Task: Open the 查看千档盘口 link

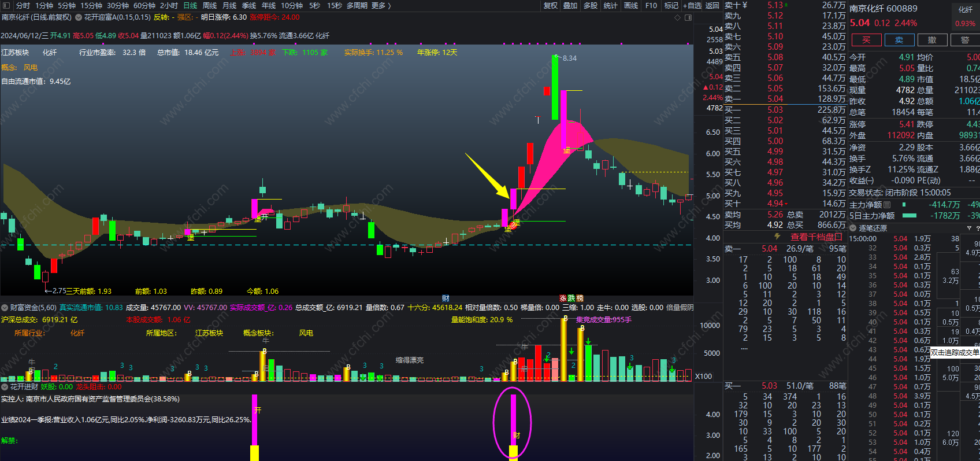Action: (x=816, y=237)
